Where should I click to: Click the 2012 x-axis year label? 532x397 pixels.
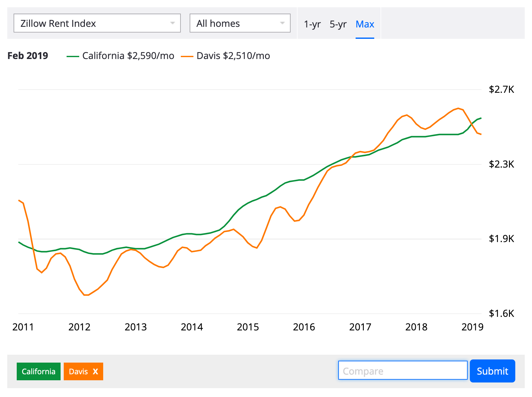79,327
